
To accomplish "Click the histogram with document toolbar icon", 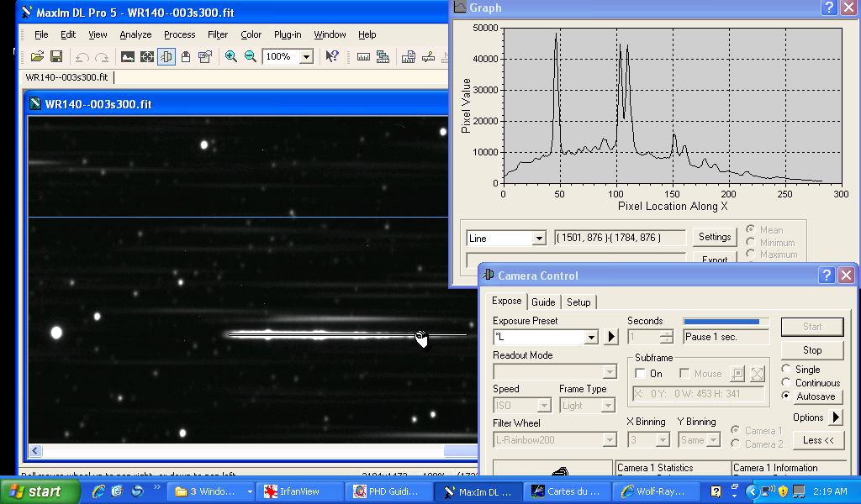I will (x=408, y=56).
